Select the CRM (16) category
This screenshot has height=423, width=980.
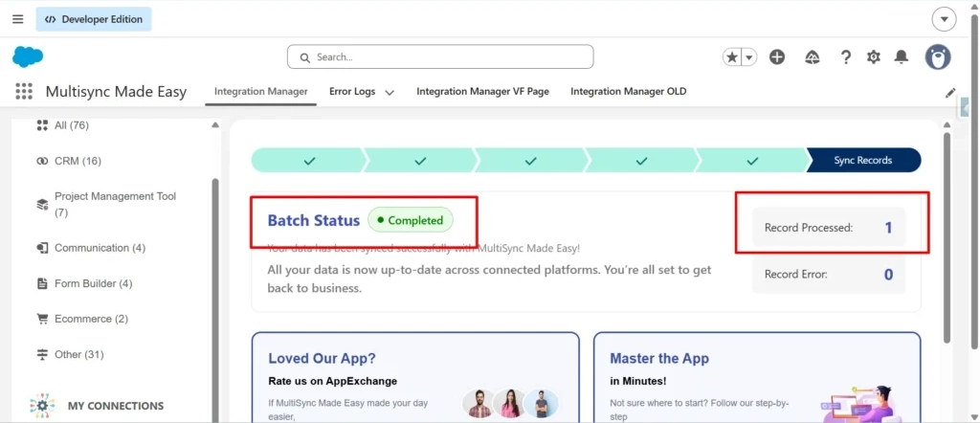(x=69, y=161)
